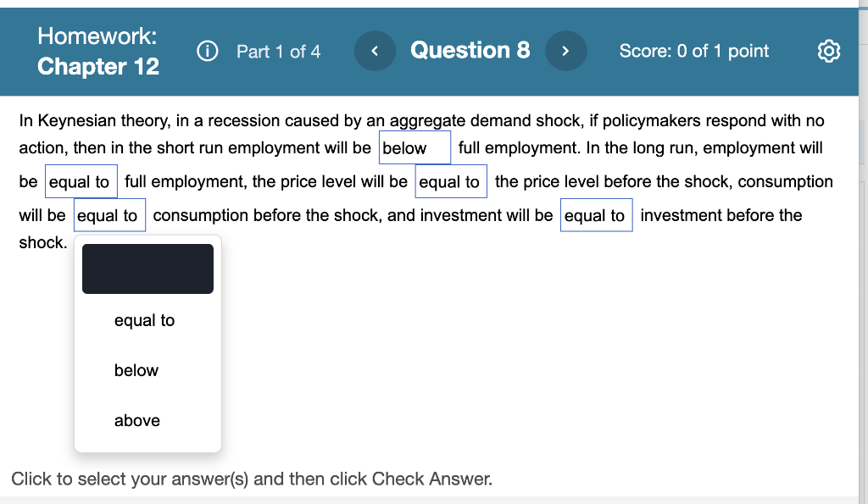The image size is (868, 504).
Task: Open the short-run employment dropdown showing 'below'
Action: [415, 147]
